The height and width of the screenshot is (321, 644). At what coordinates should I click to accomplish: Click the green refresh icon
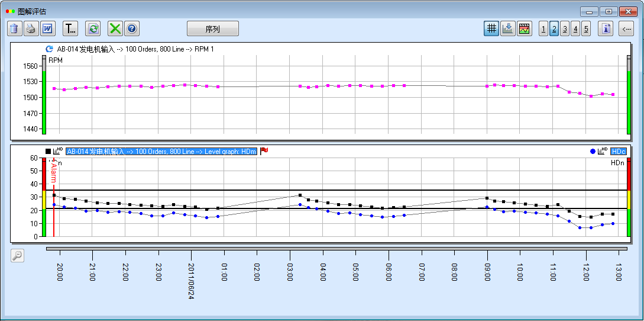click(x=93, y=28)
